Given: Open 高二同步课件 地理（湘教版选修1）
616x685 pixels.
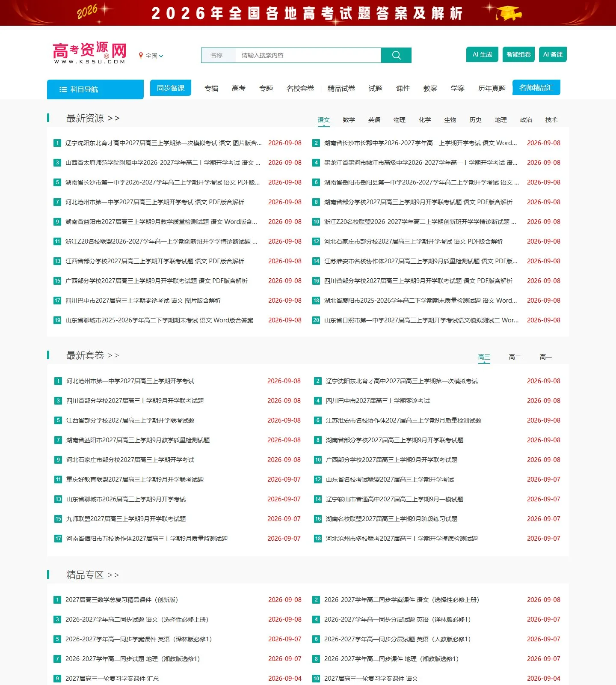Looking at the screenshot, I should [x=391, y=659].
